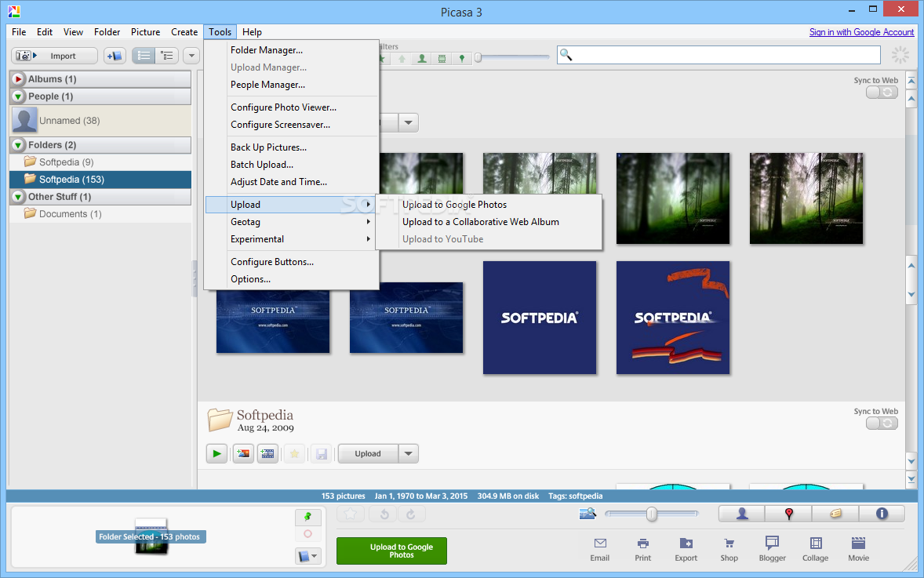Create a new album with plus icon
Viewport: 924px width, 578px height.
click(x=115, y=56)
